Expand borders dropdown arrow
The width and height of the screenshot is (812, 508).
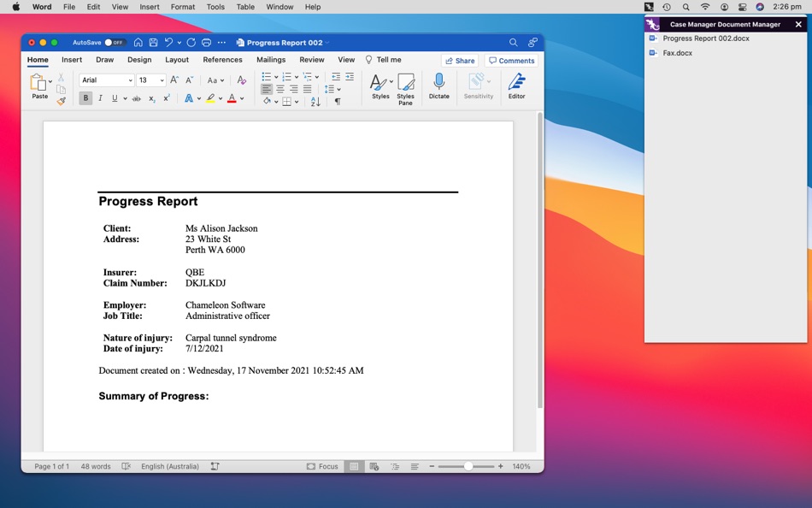297,102
